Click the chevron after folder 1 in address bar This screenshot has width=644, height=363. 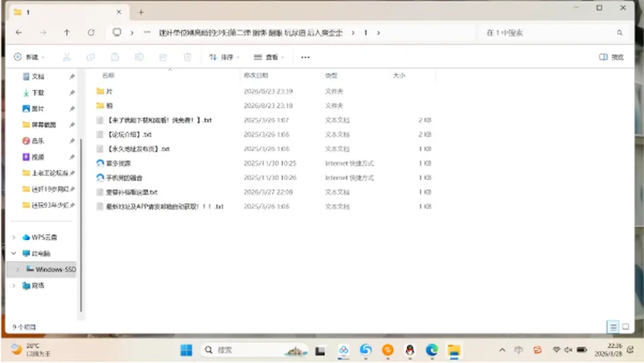click(x=378, y=32)
